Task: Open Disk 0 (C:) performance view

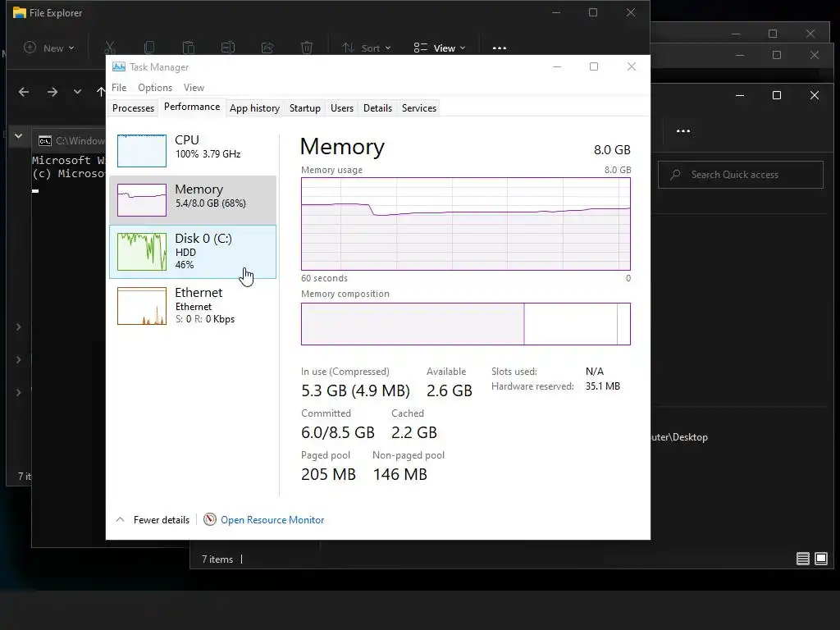Action: point(193,252)
